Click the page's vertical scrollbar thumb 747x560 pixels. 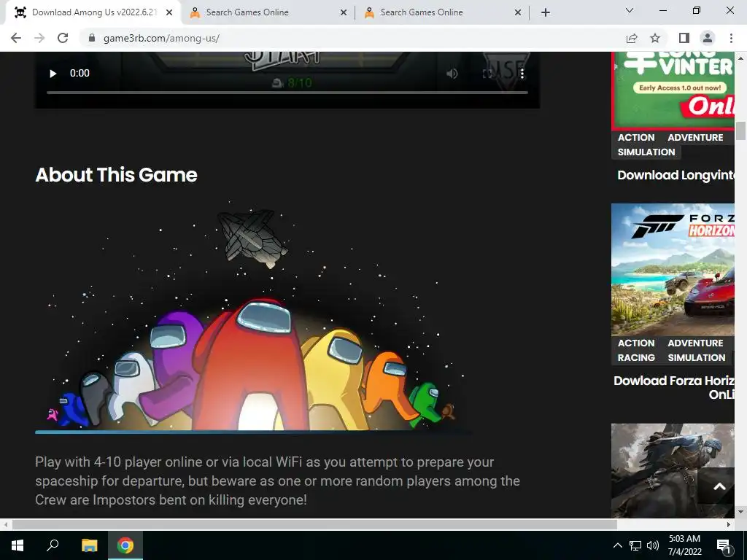pos(740,131)
